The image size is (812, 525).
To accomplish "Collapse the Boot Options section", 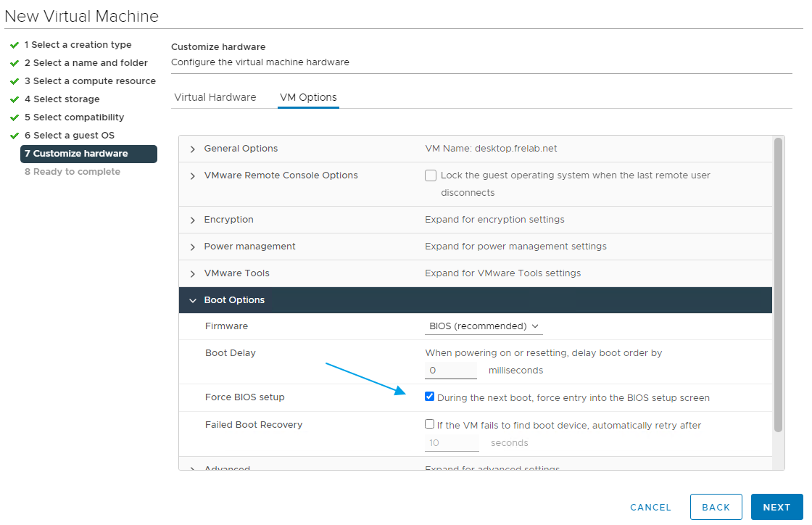I will coord(193,300).
